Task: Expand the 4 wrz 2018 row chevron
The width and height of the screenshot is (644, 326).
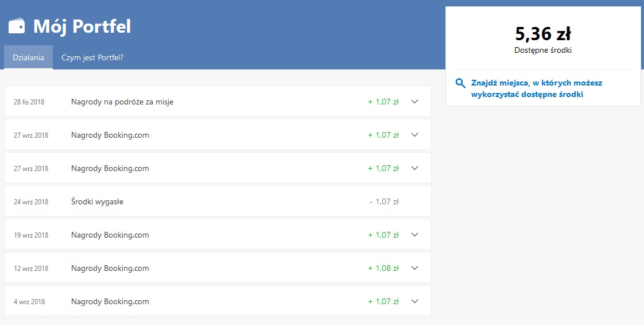Action: pyautogui.click(x=415, y=301)
